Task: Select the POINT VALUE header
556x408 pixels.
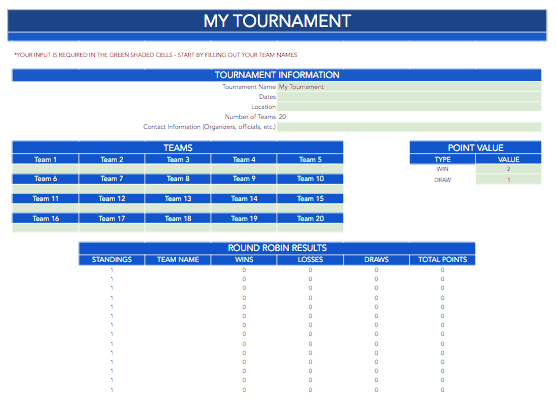Action: [x=475, y=147]
